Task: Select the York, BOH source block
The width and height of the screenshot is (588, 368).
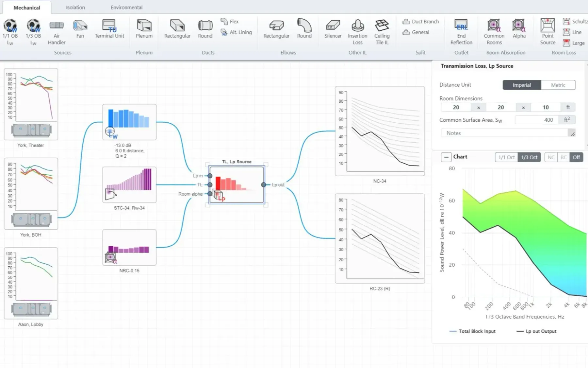Action: [31, 194]
